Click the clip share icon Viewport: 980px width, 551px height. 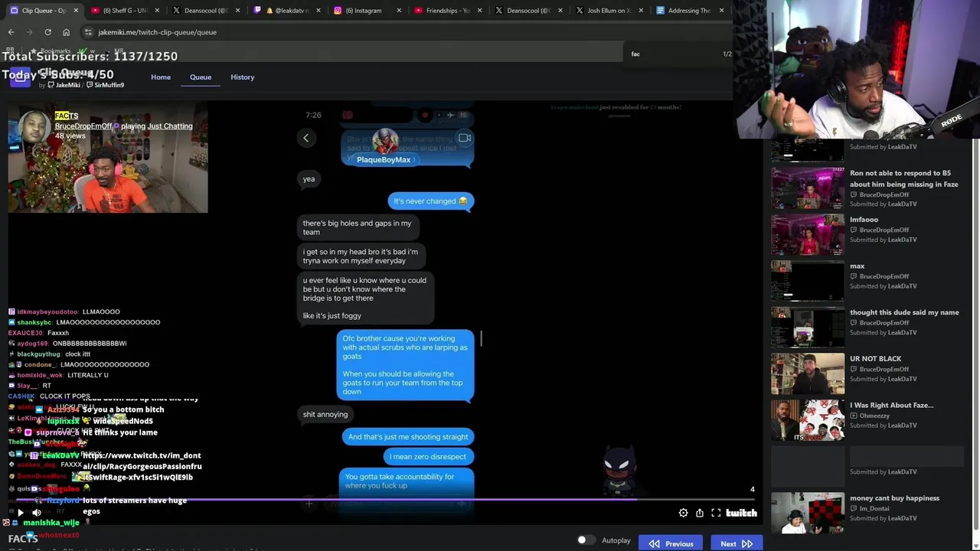pyautogui.click(x=699, y=513)
